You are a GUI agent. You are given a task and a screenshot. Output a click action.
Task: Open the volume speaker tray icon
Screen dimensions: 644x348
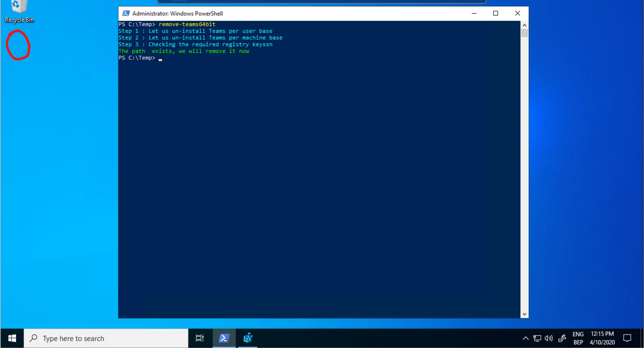point(549,338)
